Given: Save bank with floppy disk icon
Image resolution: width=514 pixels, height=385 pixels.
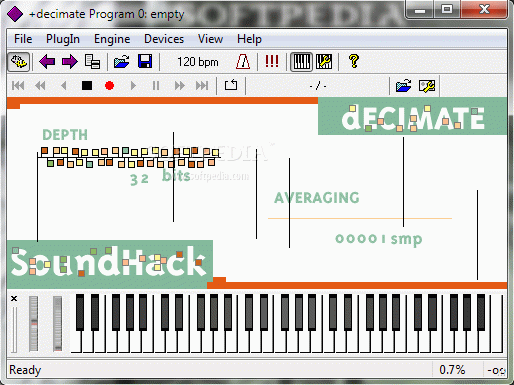Looking at the screenshot, I should [145, 62].
